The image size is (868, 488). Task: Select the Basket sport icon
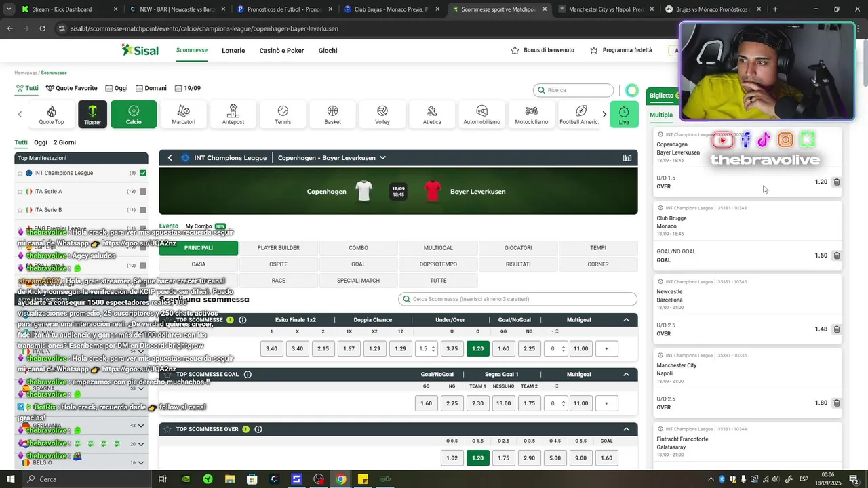coord(332,115)
